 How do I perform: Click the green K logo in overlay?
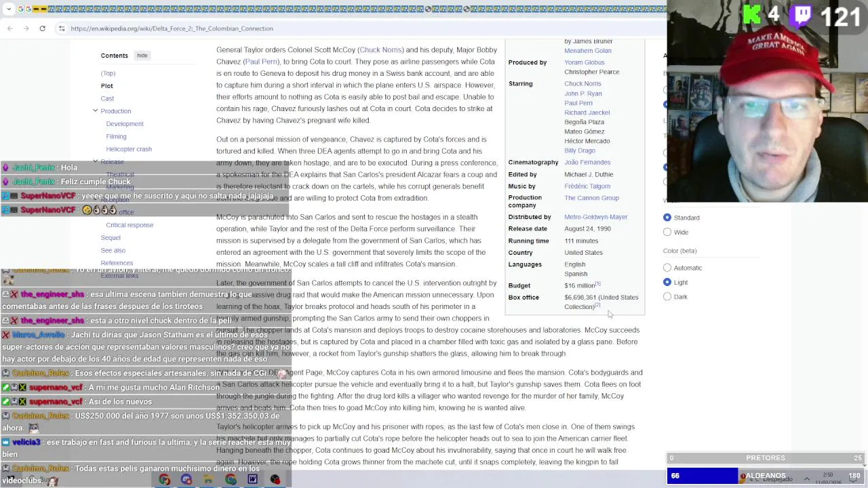[751, 15]
